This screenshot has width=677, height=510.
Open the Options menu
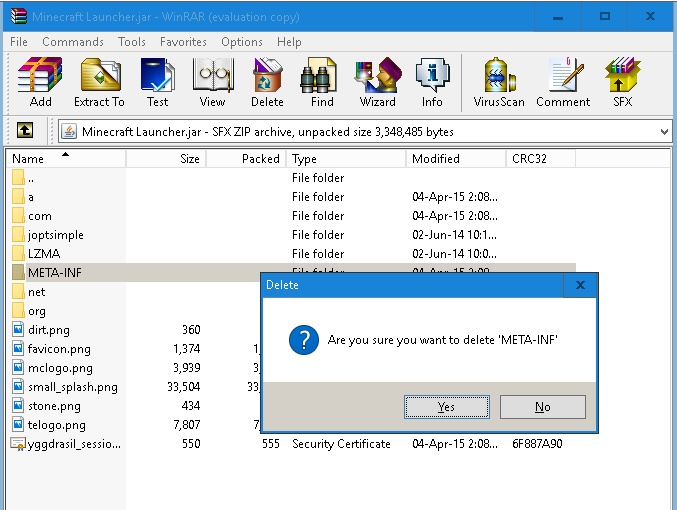(242, 41)
